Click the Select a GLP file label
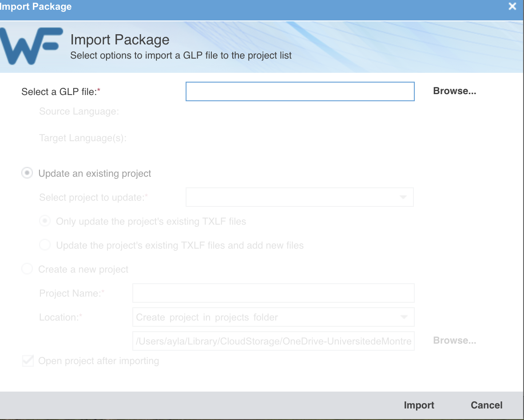The height and width of the screenshot is (420, 524). point(61,91)
